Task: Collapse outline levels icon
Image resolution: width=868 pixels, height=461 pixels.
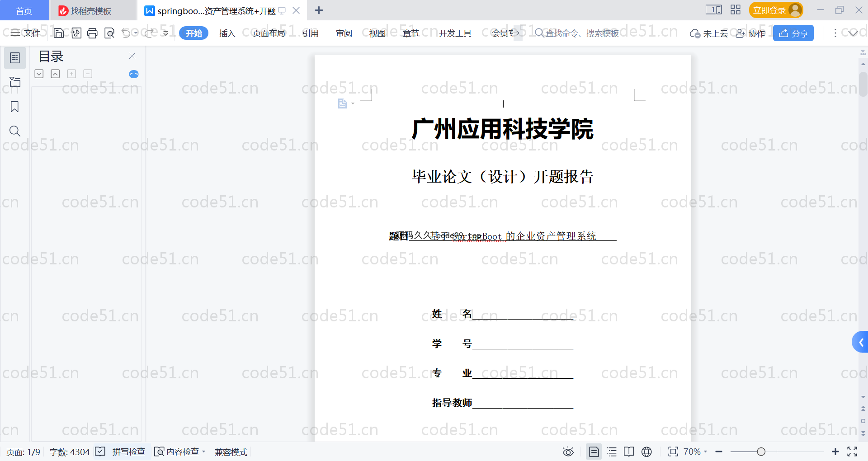Action: [55, 74]
